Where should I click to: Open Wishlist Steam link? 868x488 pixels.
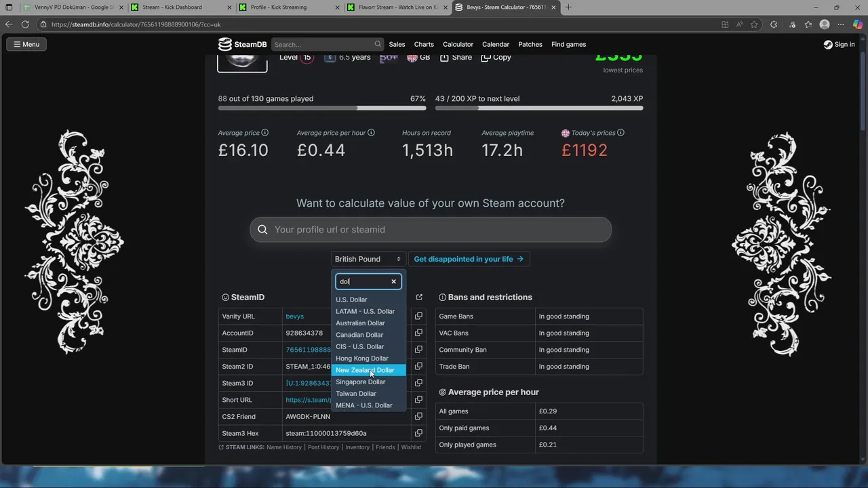tap(411, 447)
